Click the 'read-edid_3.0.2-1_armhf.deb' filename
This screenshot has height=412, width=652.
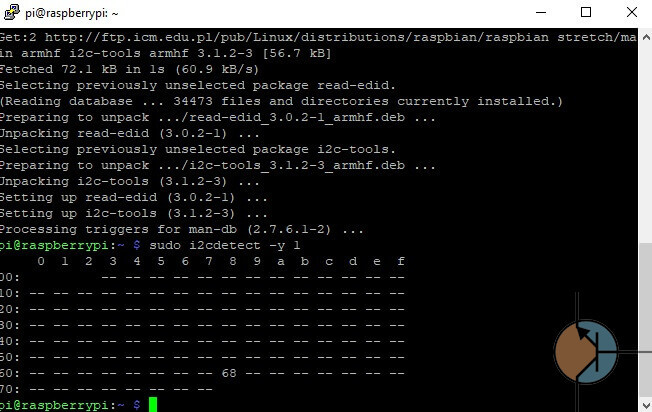pos(297,118)
